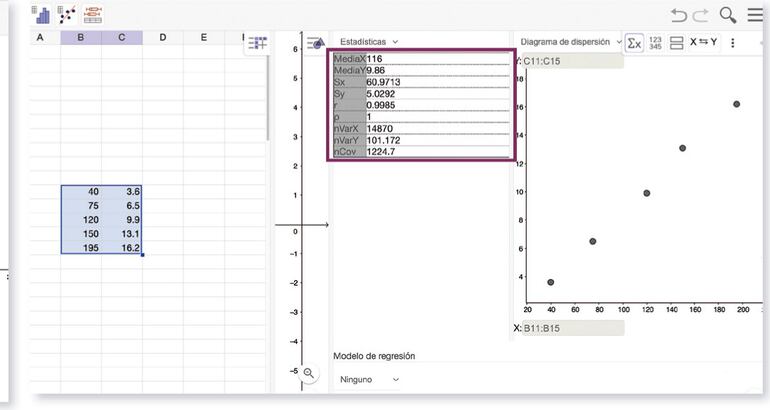Toggle the second plot panel
The width and height of the screenshot is (770, 410).
(x=676, y=43)
